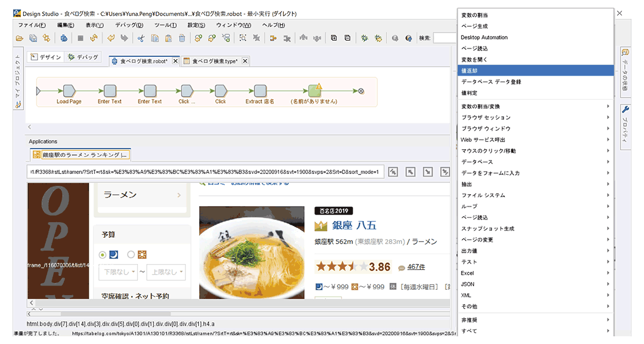
Task: Open the ヘルプ(H) menu
Action: (x=274, y=25)
